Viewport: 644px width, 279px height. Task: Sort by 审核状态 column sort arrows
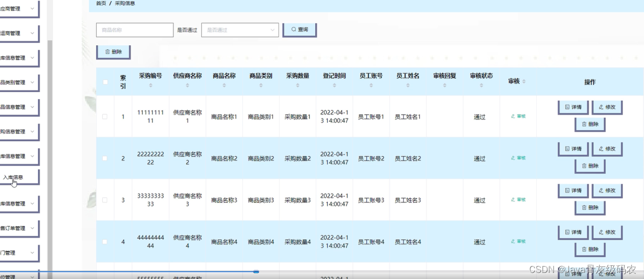coord(481,85)
